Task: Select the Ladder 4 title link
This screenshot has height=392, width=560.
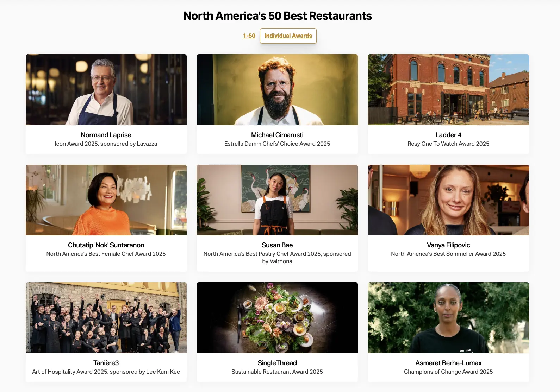Action: click(448, 135)
